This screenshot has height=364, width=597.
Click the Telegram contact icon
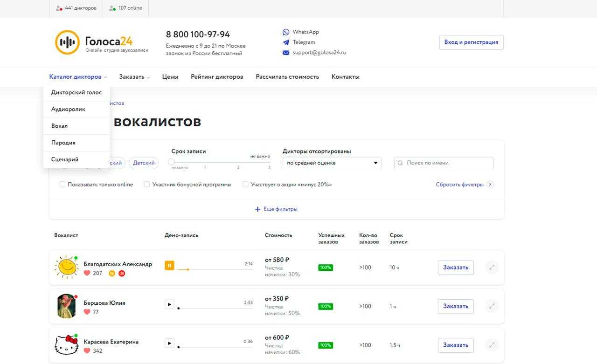coord(286,42)
